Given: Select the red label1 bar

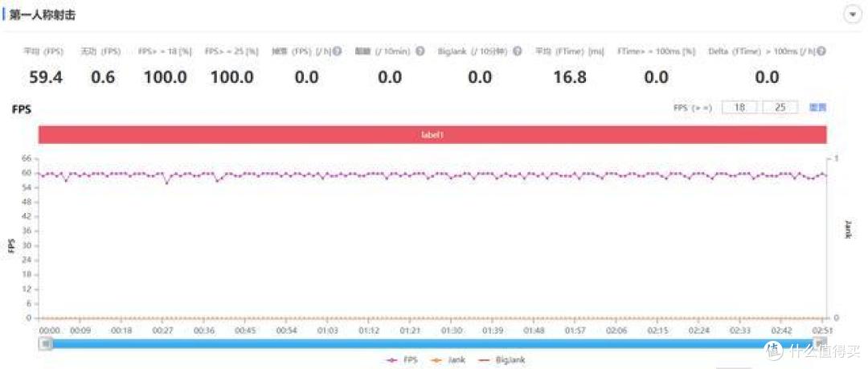Looking at the screenshot, I should (x=432, y=134).
